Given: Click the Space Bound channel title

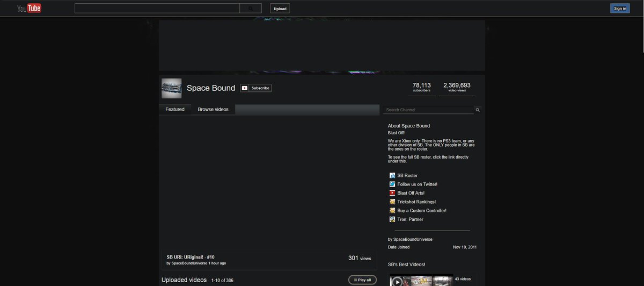Looking at the screenshot, I should click(211, 88).
